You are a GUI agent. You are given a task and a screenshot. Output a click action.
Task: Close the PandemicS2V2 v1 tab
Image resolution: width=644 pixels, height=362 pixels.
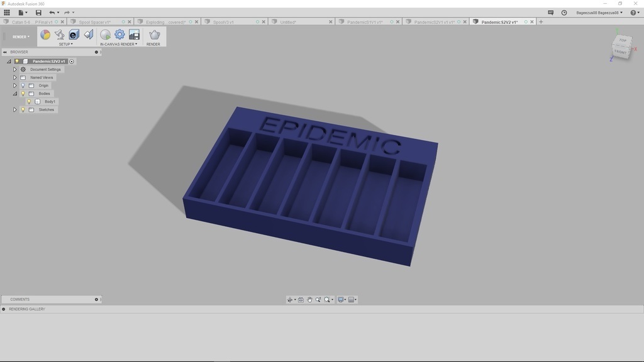click(x=532, y=22)
